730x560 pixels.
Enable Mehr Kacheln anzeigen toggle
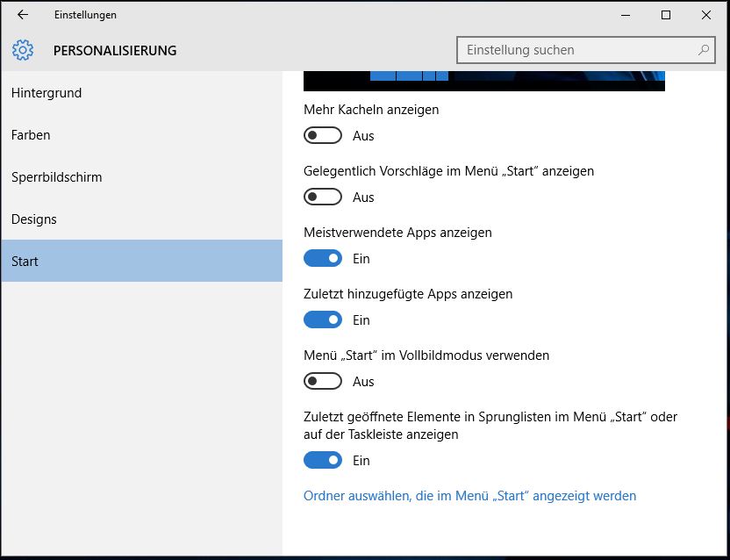[323, 135]
